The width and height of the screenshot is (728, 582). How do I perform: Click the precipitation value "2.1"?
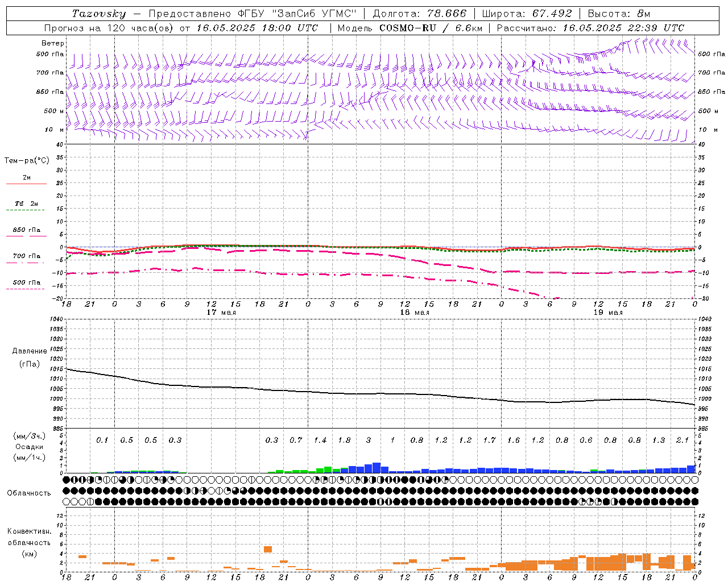tap(682, 440)
